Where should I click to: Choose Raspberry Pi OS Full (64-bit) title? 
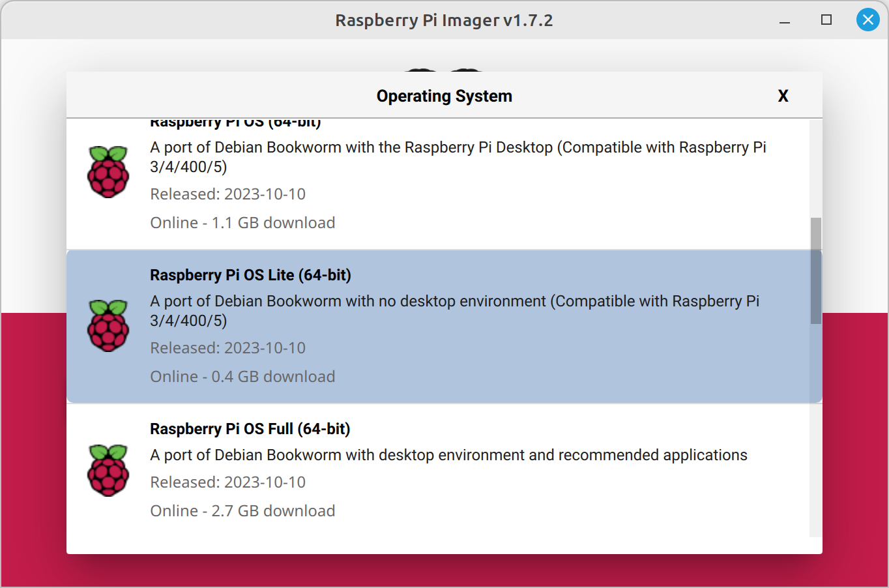(250, 429)
